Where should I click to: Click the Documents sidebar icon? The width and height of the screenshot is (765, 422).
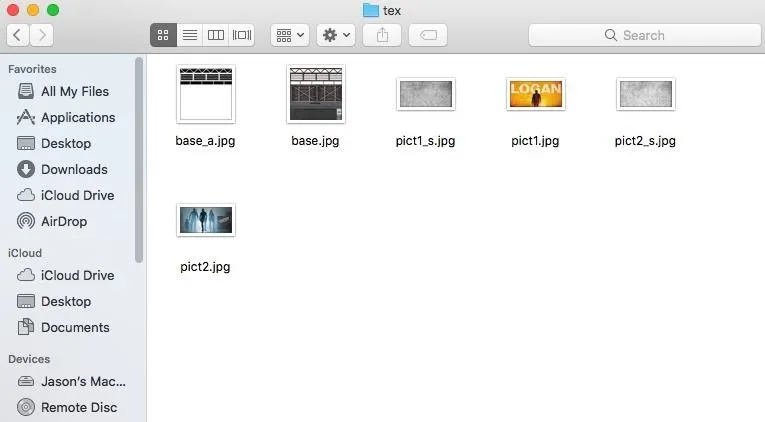tap(26, 327)
